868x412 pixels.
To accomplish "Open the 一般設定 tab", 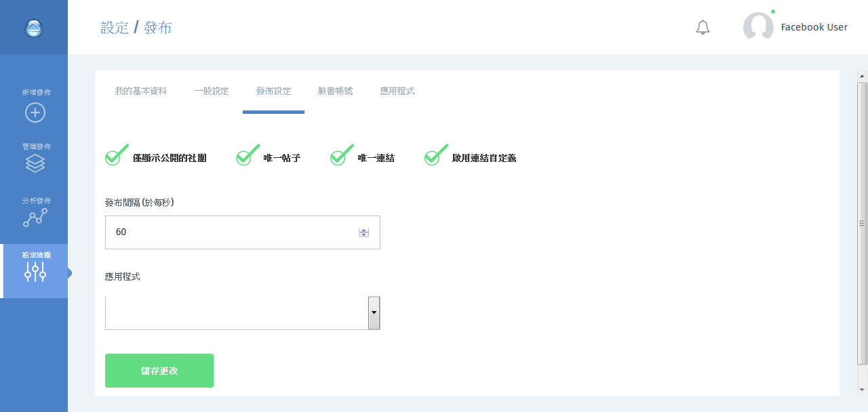I will pos(212,91).
